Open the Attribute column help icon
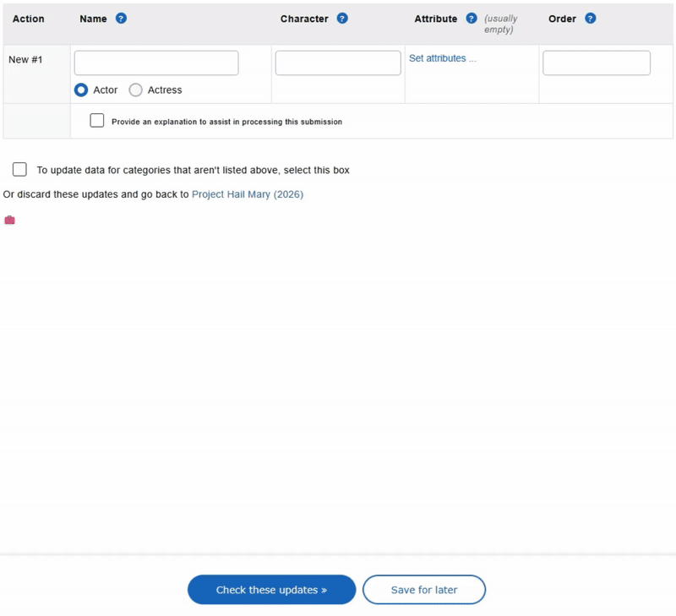 point(472,19)
